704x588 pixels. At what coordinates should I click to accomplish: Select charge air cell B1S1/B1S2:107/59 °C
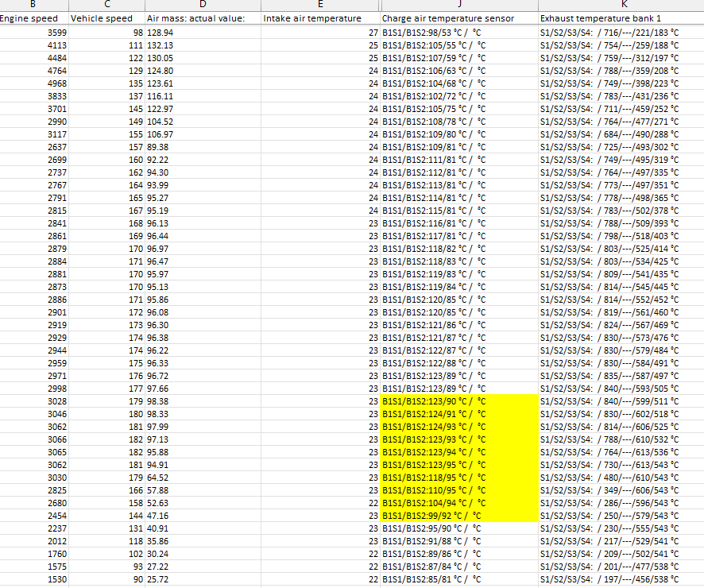[x=459, y=58]
